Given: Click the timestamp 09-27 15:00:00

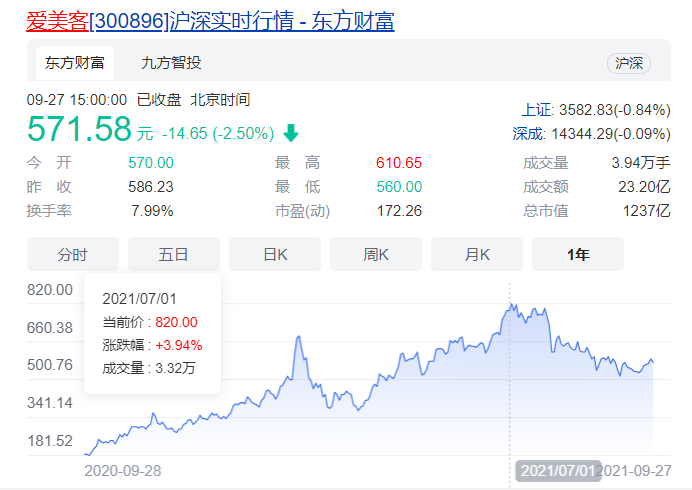Looking at the screenshot, I should tap(77, 100).
